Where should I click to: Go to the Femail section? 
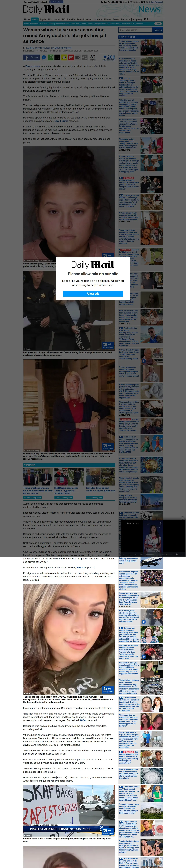tap(80, 19)
